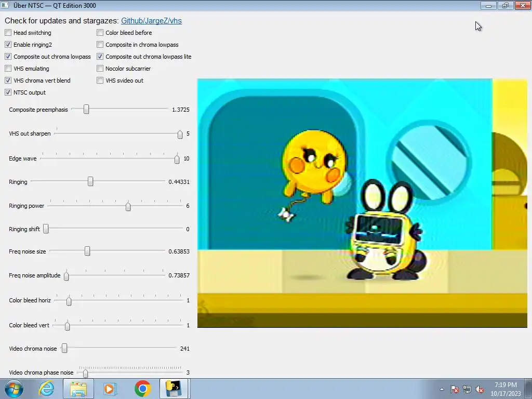
Task: Enable VHS emulating checkbox
Action: pos(8,68)
